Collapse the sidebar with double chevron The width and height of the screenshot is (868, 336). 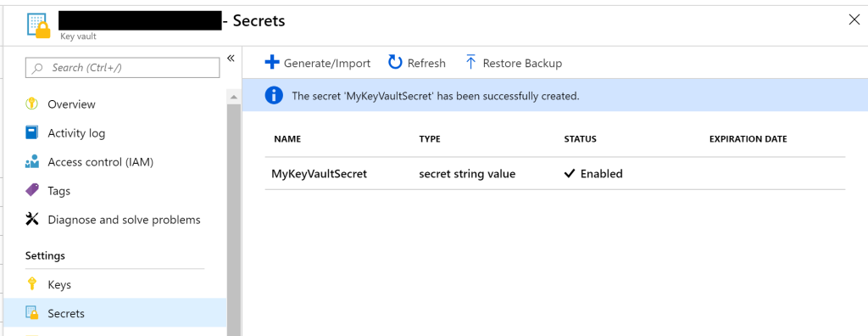click(x=231, y=59)
